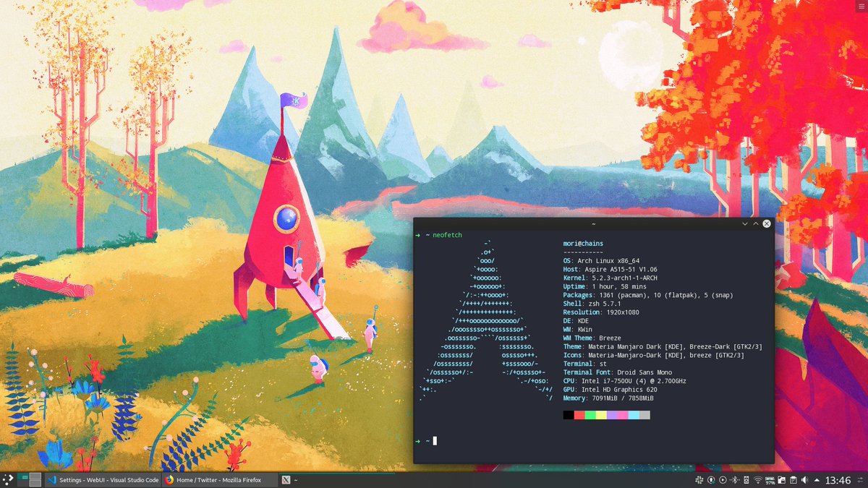Switch to the Mozilla Firefox Twitter window
868x488 pixels.
tap(219, 480)
